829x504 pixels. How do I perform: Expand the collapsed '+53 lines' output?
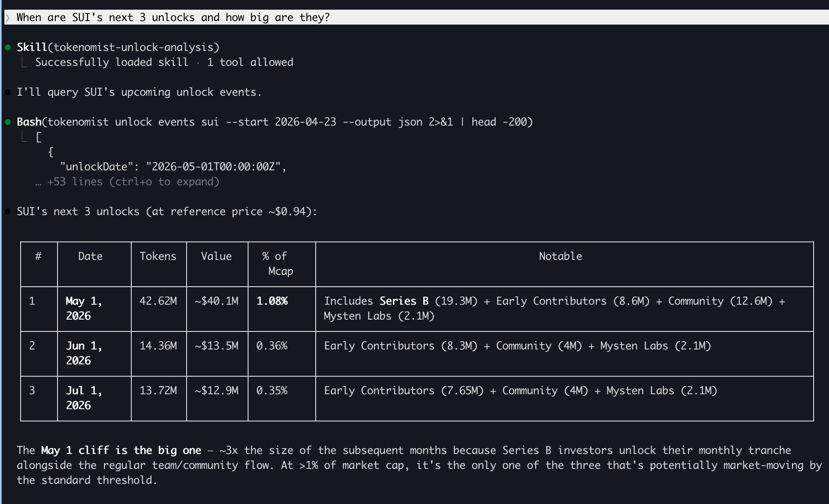coord(127,182)
